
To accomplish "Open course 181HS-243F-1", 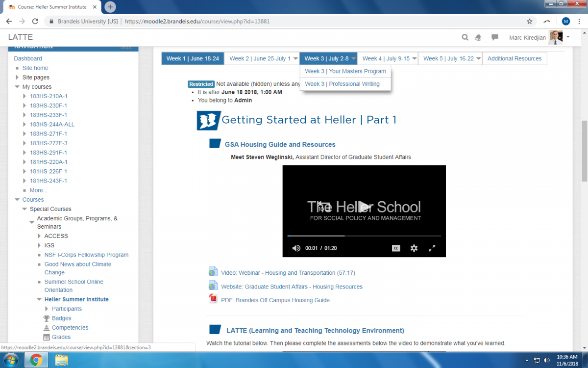I will [x=49, y=181].
